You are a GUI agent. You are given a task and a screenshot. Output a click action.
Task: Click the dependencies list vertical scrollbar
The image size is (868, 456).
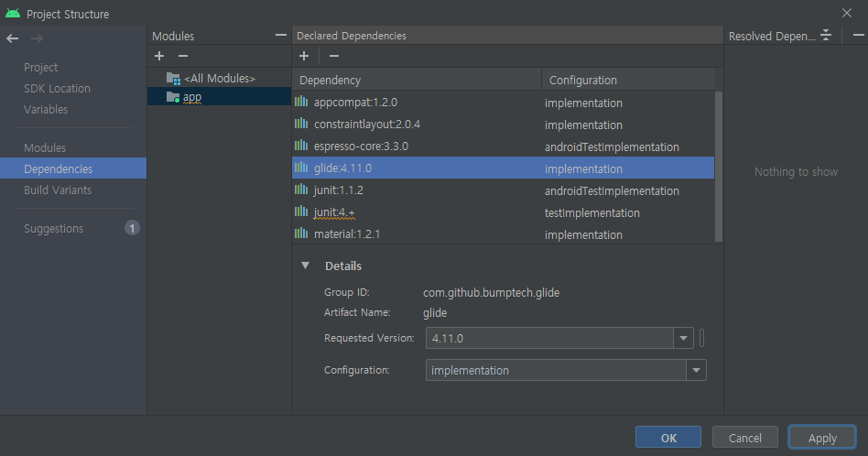(719, 167)
